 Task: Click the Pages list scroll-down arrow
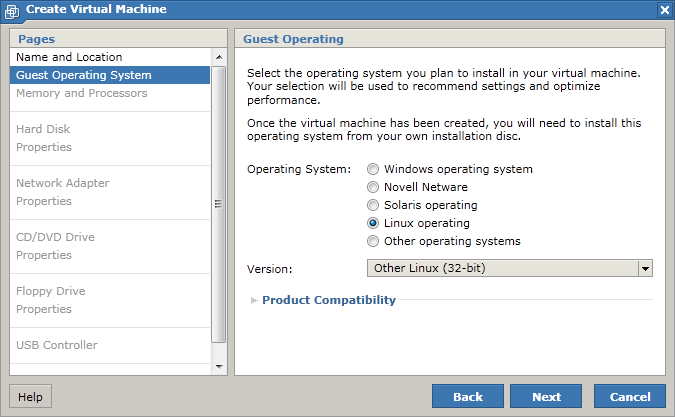click(219, 367)
